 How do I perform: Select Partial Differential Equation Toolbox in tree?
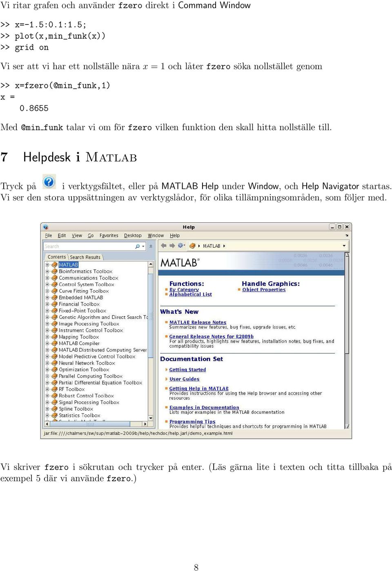point(100,382)
